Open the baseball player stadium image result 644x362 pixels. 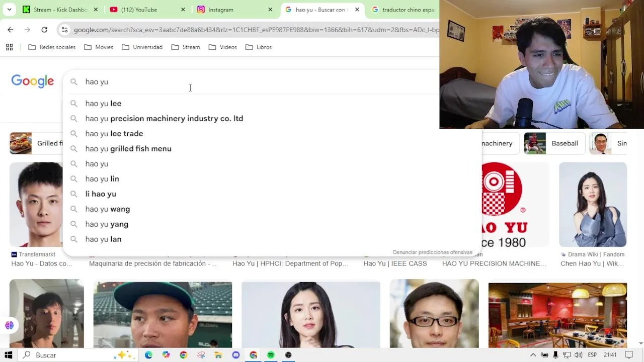point(163,315)
